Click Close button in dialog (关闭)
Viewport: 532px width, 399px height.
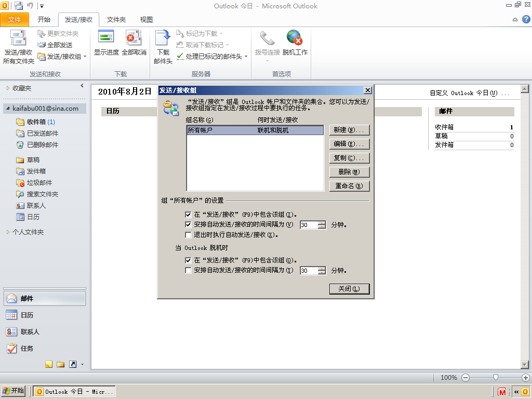(x=349, y=289)
